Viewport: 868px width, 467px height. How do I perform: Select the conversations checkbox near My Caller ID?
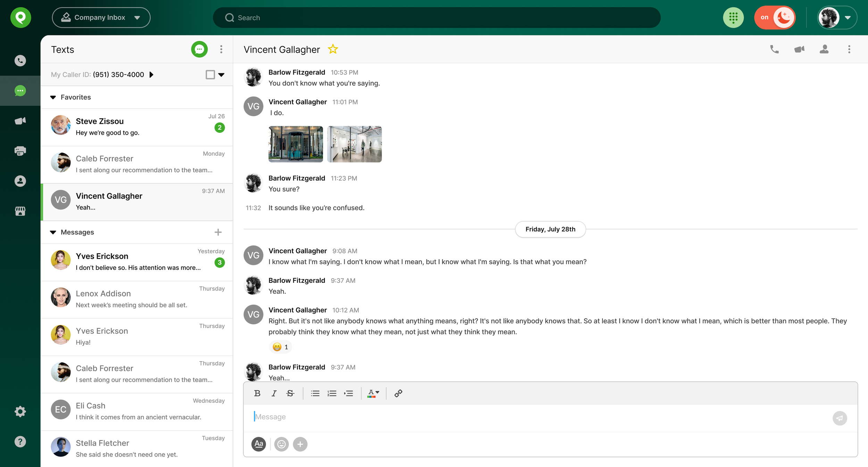(210, 74)
